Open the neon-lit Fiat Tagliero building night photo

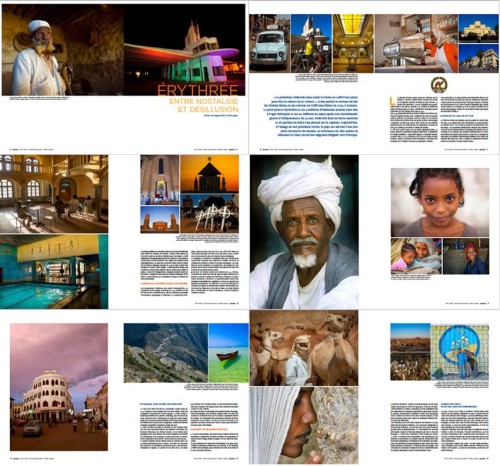184,50
